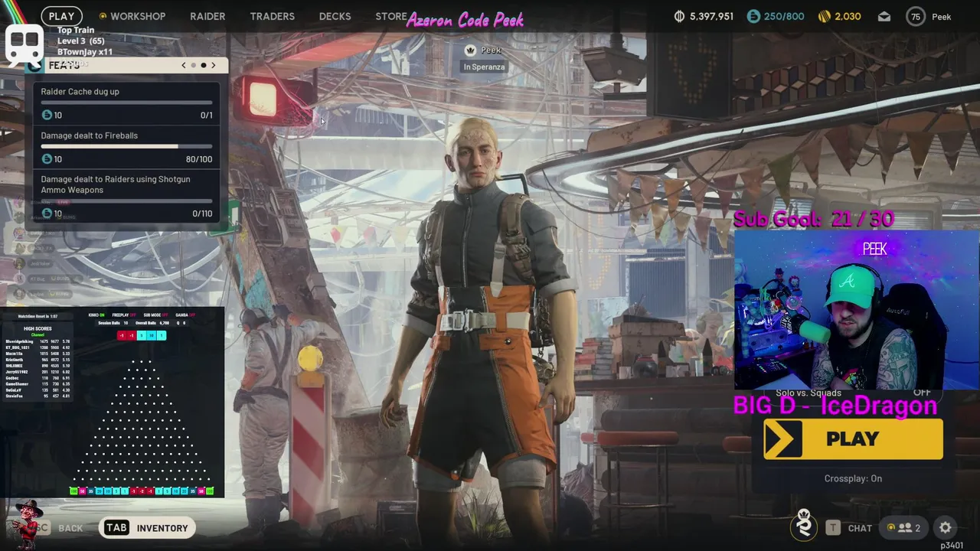Open the CHAT button
The height and width of the screenshot is (551, 980).
860,528
